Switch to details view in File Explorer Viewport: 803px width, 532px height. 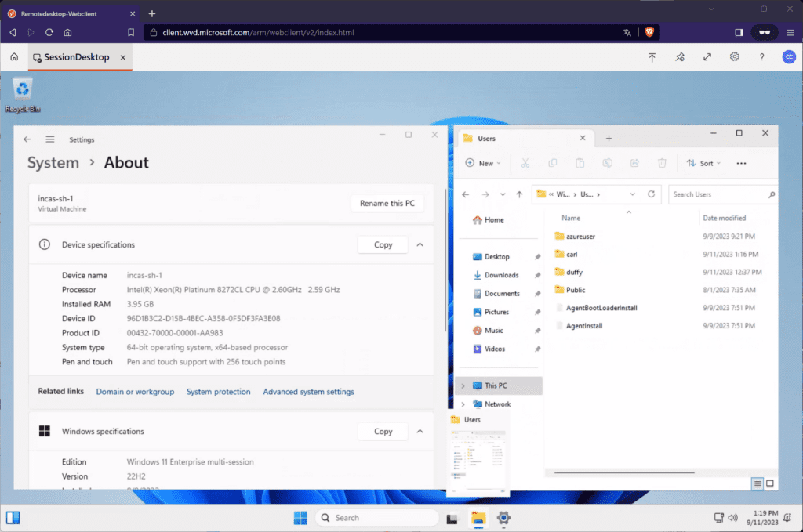tap(758, 484)
